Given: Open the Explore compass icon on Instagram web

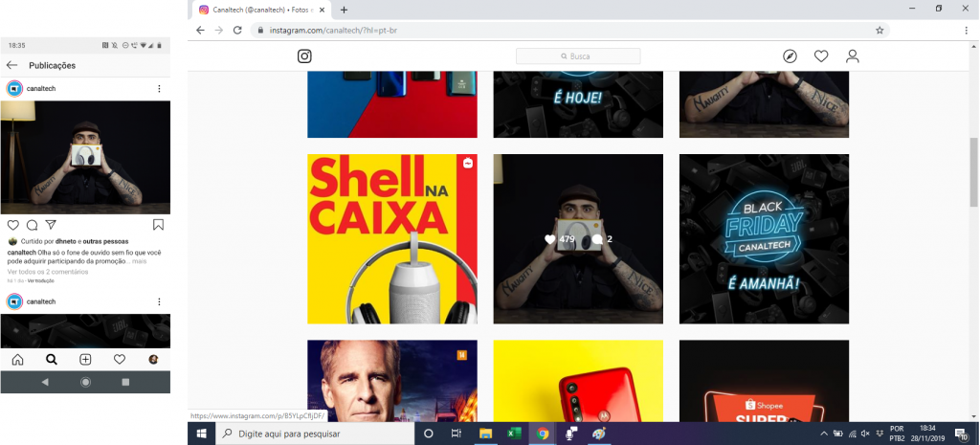Looking at the screenshot, I should coord(790,56).
